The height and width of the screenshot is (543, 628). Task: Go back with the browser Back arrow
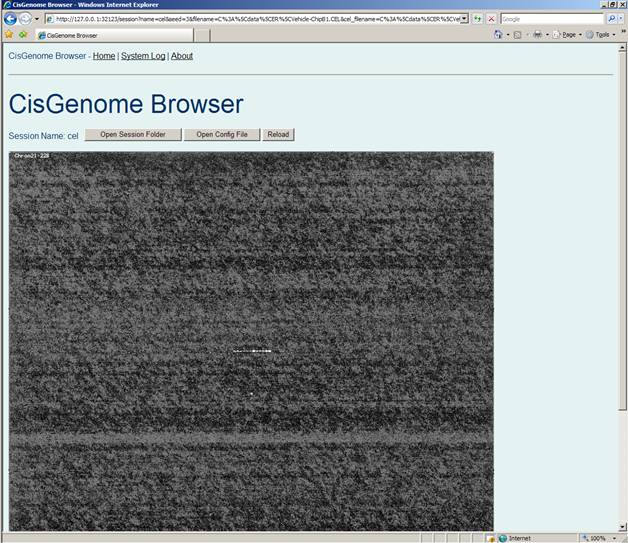[x=10, y=18]
